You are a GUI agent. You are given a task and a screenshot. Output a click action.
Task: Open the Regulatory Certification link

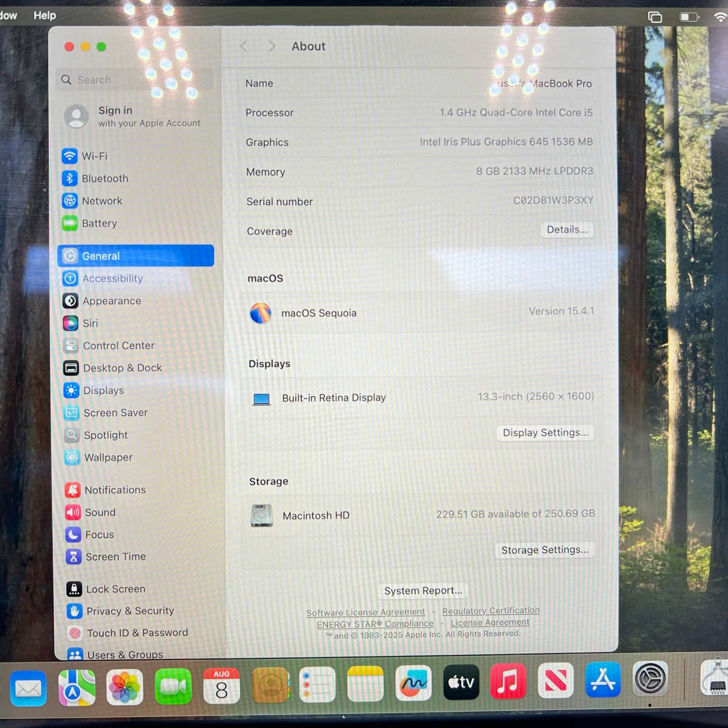(491, 610)
